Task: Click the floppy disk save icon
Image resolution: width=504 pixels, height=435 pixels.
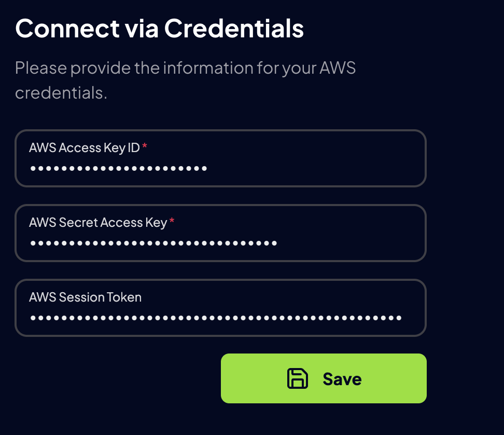Action: 297,378
